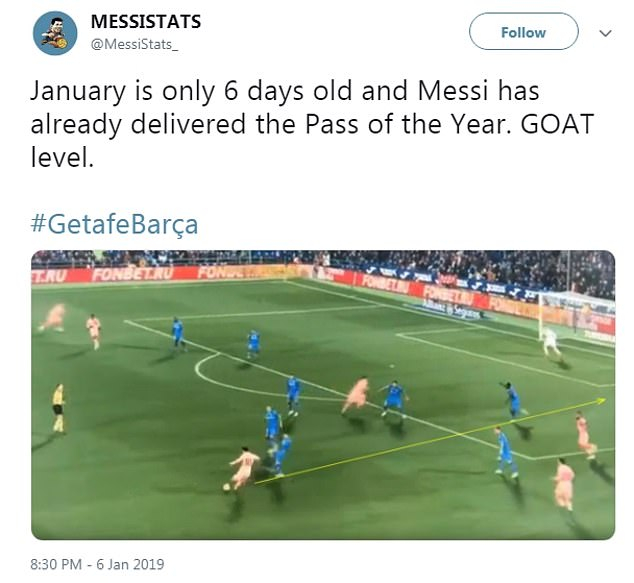Click the goalkeeper near the goalpost

point(551,342)
